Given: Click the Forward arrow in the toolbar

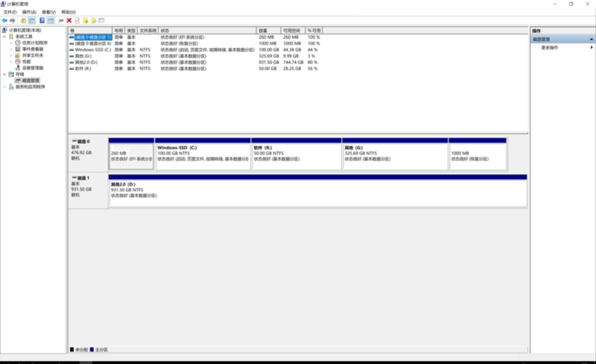Looking at the screenshot, I should tap(13, 20).
